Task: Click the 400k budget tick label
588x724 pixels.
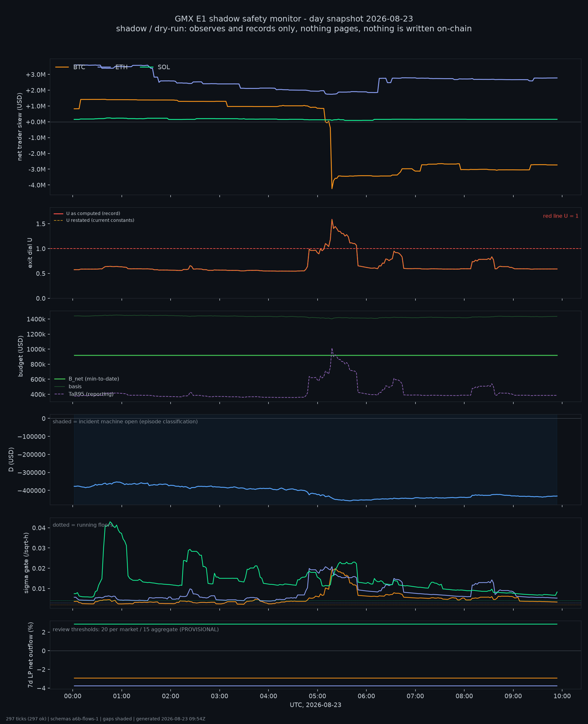Action: coord(38,394)
